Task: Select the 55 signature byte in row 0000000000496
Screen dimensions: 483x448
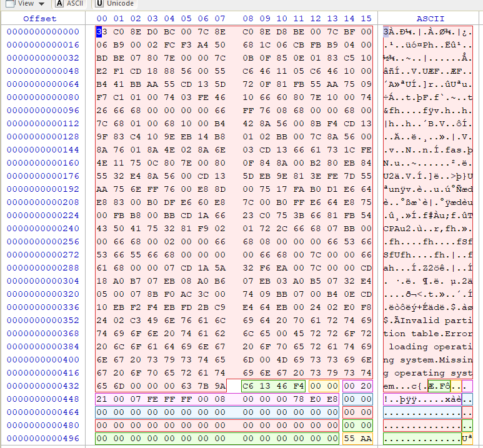Action: pyautogui.click(x=349, y=439)
